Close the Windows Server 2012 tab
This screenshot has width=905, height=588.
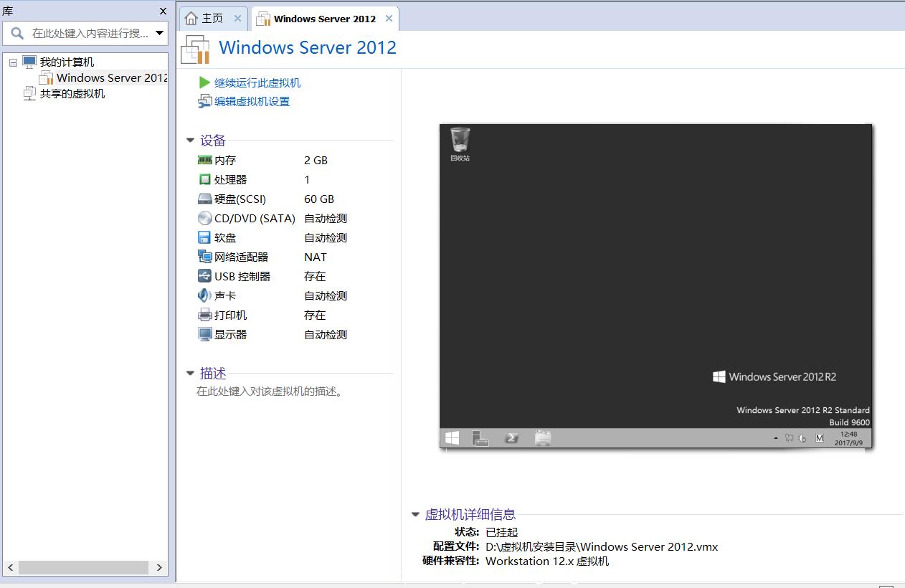[x=389, y=19]
